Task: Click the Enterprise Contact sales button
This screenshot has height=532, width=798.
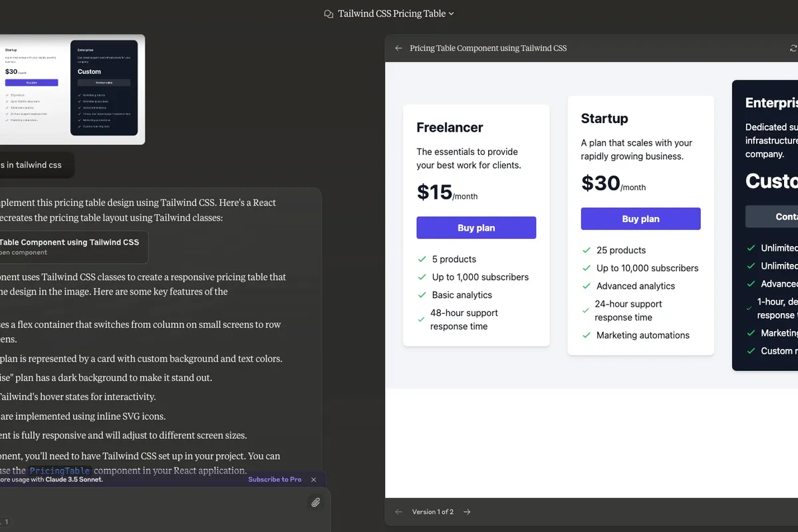Action: coord(771,217)
